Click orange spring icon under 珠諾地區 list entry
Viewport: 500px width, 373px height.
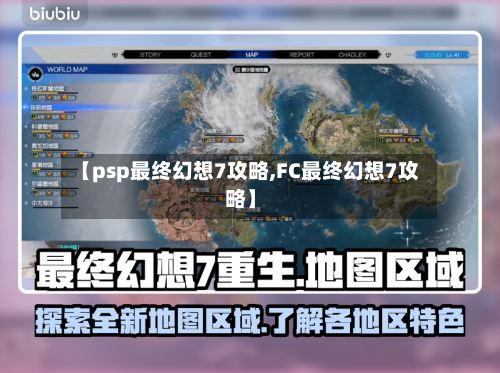[50, 117]
